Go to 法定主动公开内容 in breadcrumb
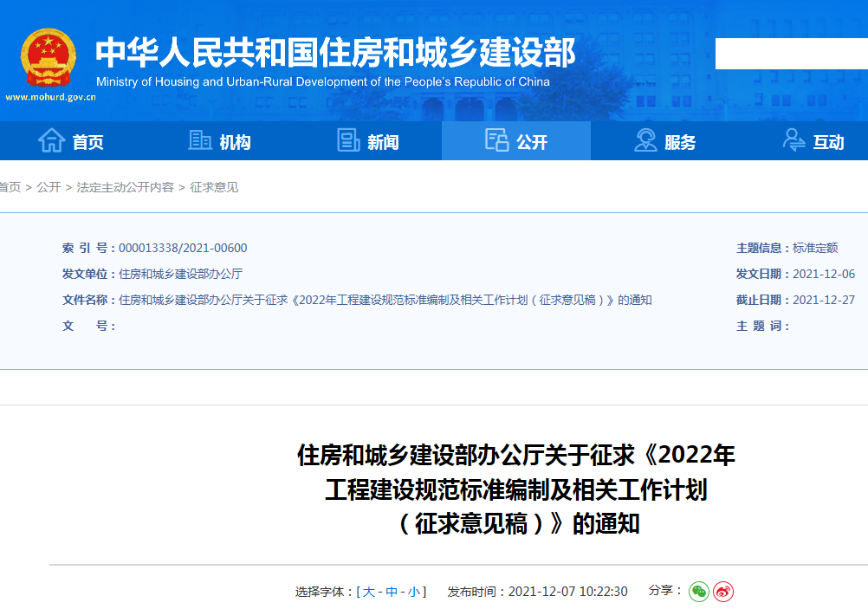Image resolution: width=868 pixels, height=609 pixels. coord(125,187)
